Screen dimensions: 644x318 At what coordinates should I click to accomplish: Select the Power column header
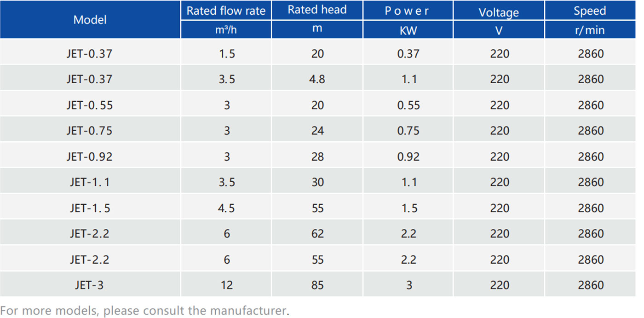point(408,11)
